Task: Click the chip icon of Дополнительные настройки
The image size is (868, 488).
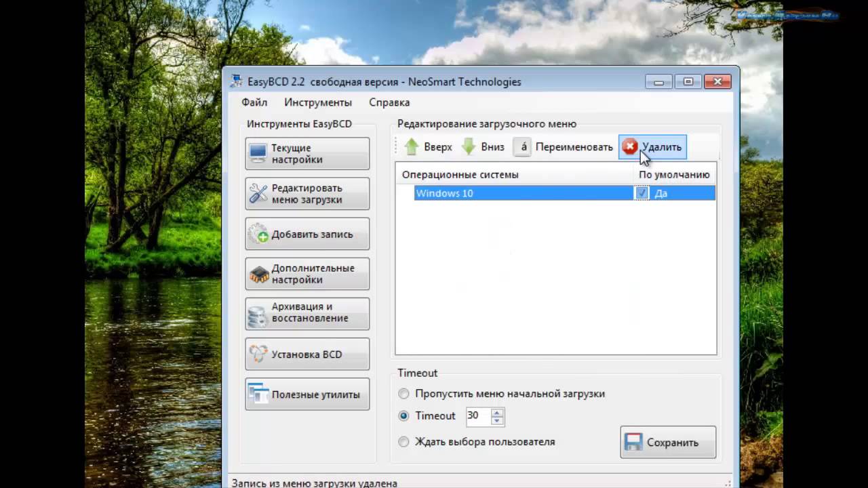Action: (258, 274)
